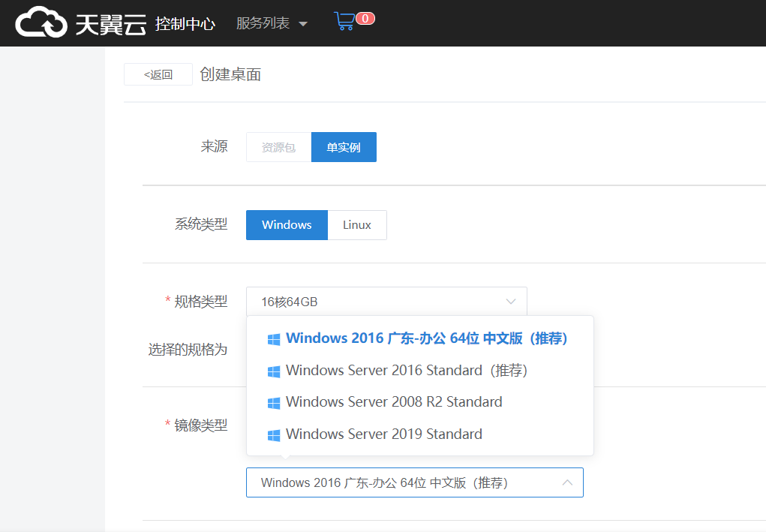The image size is (766, 532).
Task: Click the chevron arrow in 规格类型 dropdown
Action: (511, 302)
